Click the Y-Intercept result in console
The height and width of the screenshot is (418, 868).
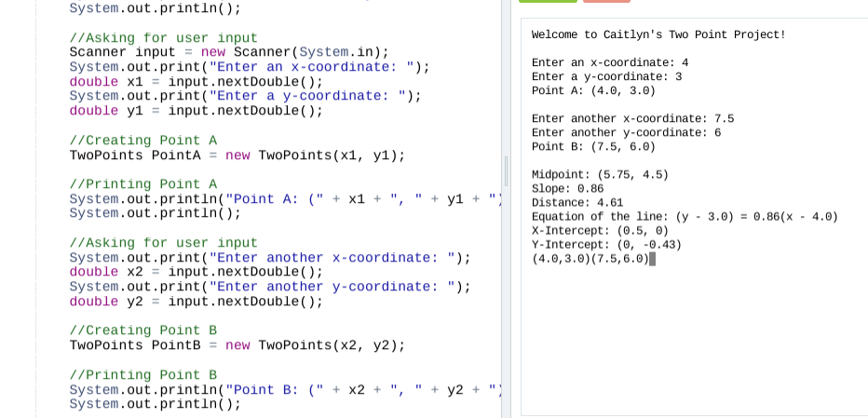point(605,244)
